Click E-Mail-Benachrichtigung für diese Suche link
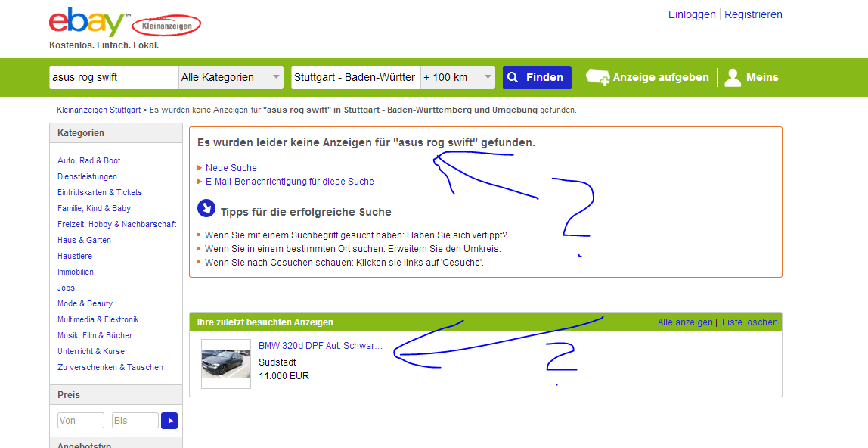The width and height of the screenshot is (868, 448). 290,182
